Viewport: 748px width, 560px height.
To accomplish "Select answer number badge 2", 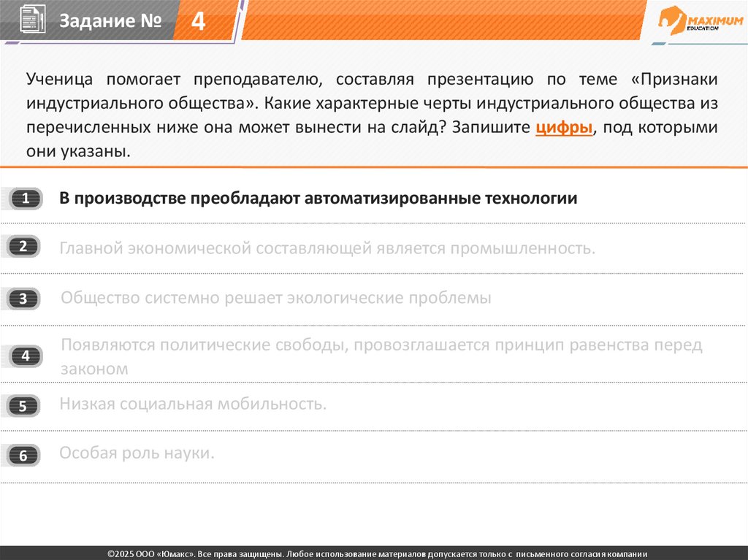I will pyautogui.click(x=23, y=247).
